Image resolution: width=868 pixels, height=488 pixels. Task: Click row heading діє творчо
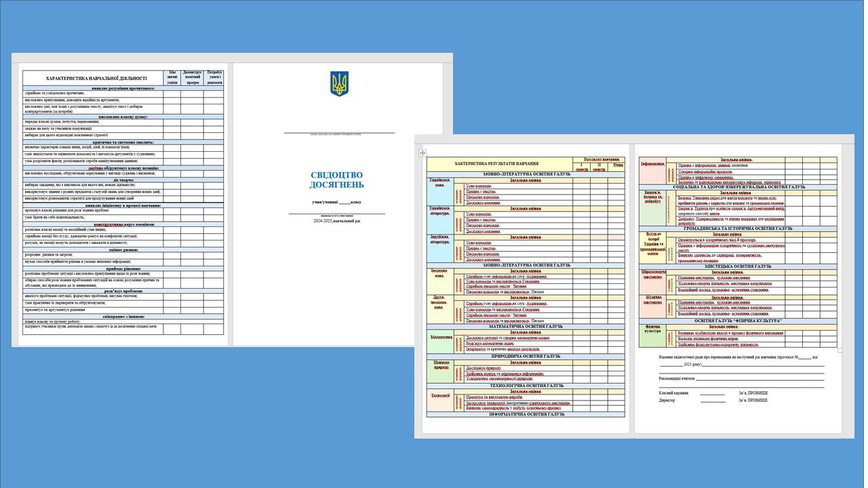pos(123,180)
